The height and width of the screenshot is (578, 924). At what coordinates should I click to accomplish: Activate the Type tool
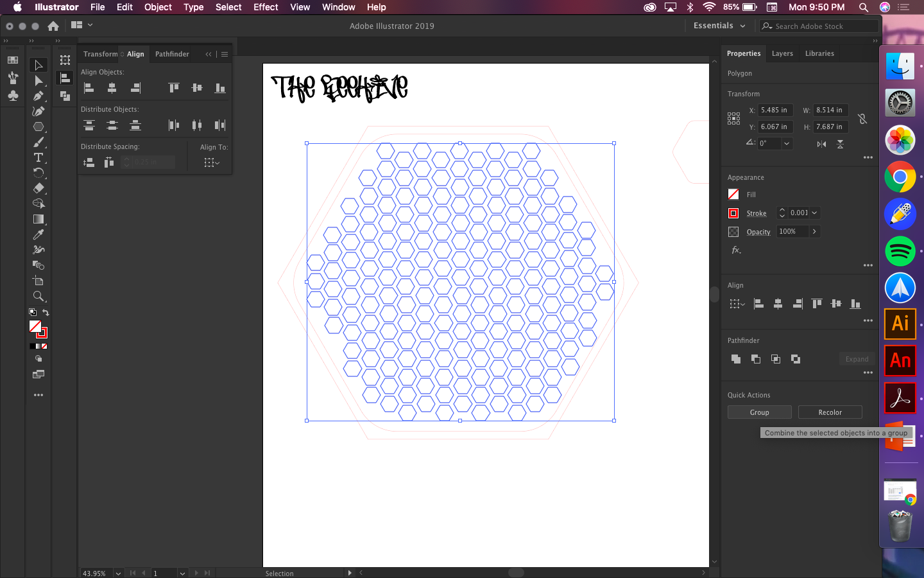38,157
